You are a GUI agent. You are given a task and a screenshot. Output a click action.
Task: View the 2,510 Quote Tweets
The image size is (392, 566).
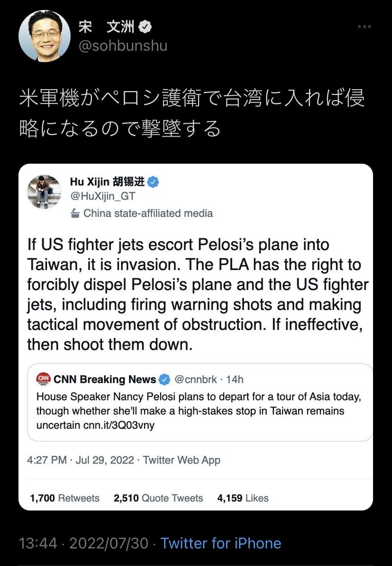[158, 498]
